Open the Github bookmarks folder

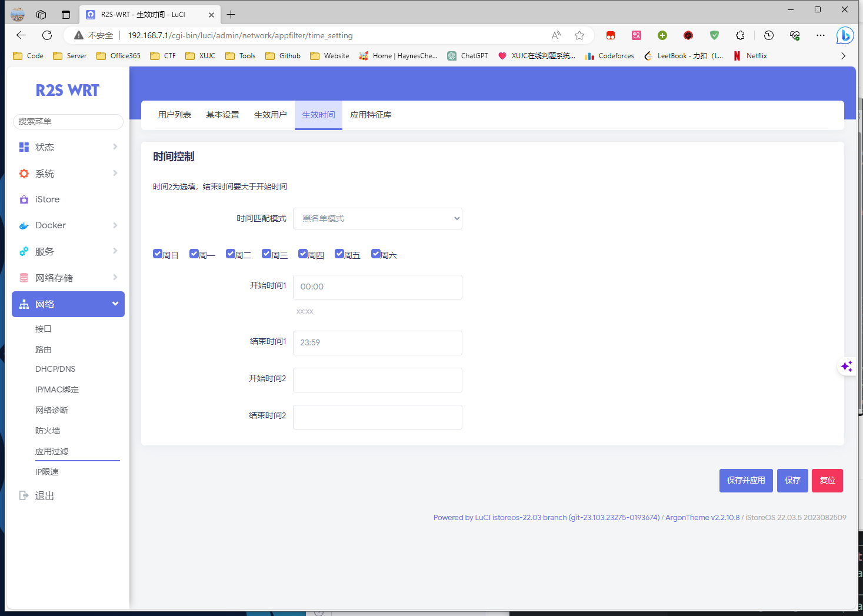coord(283,56)
